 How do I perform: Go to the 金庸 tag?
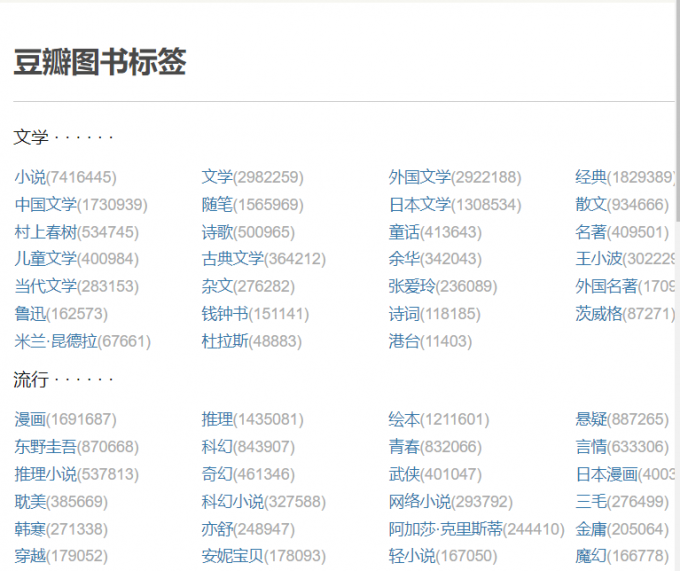tap(591, 529)
